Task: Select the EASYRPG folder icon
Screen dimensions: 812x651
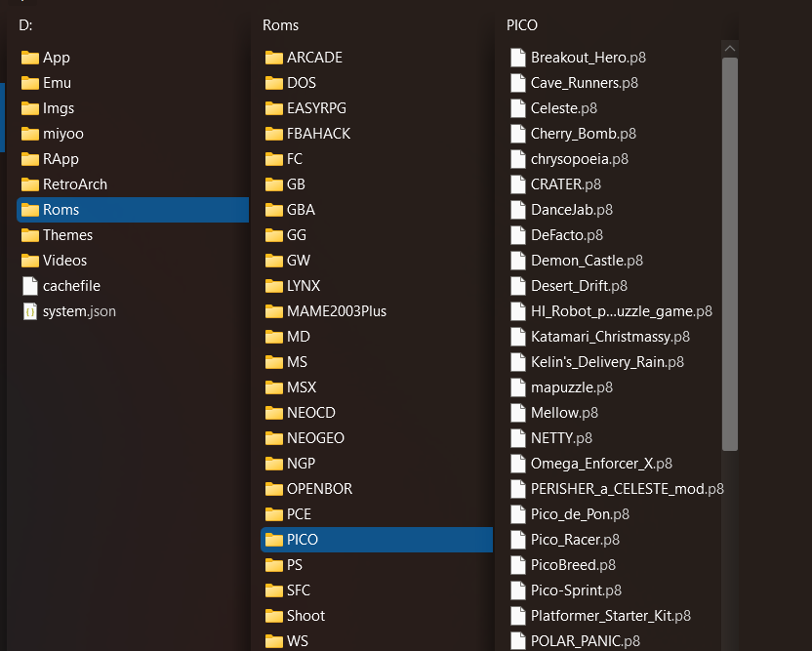Action: pos(274,108)
